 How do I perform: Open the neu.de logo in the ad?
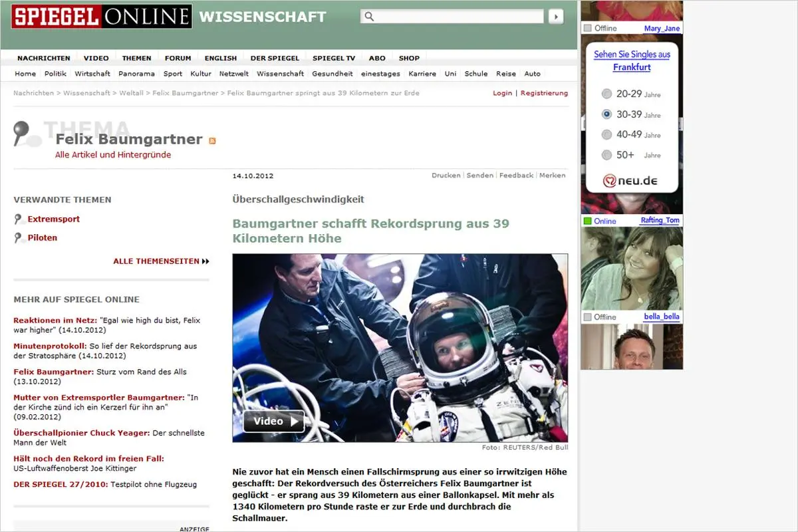[631, 182]
